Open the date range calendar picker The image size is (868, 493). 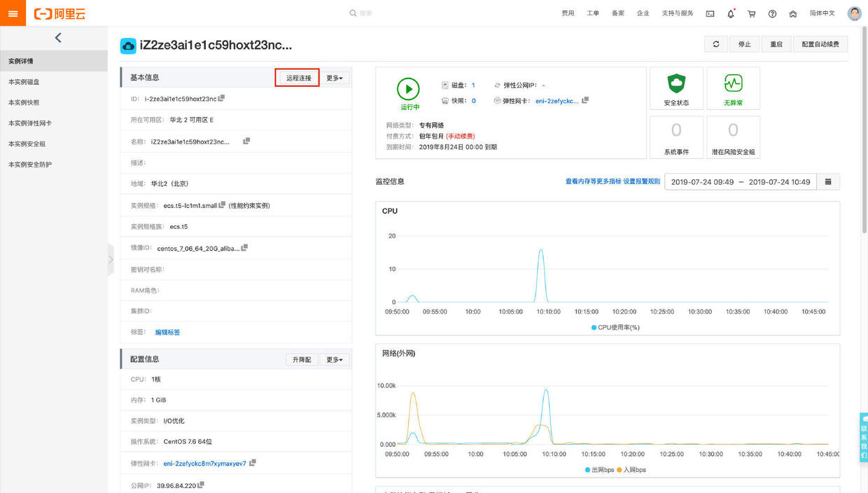click(x=828, y=181)
